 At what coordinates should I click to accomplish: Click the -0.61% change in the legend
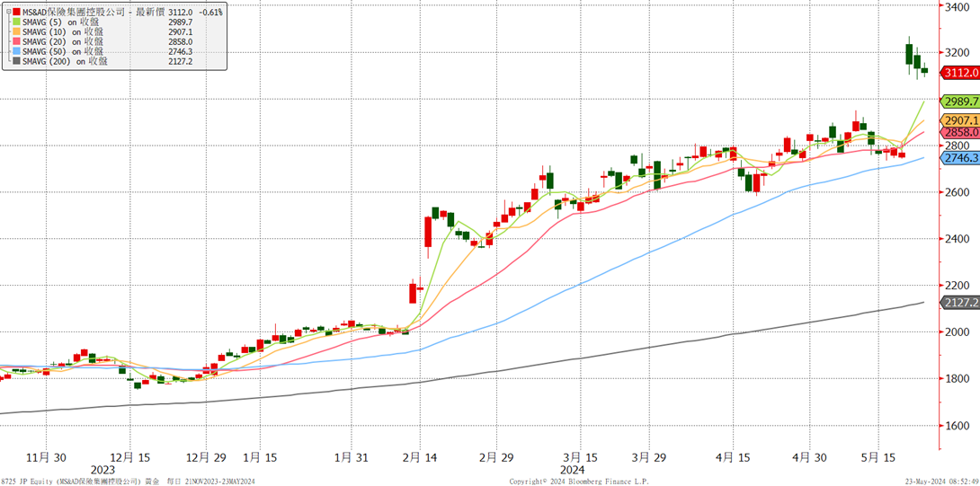(209, 12)
